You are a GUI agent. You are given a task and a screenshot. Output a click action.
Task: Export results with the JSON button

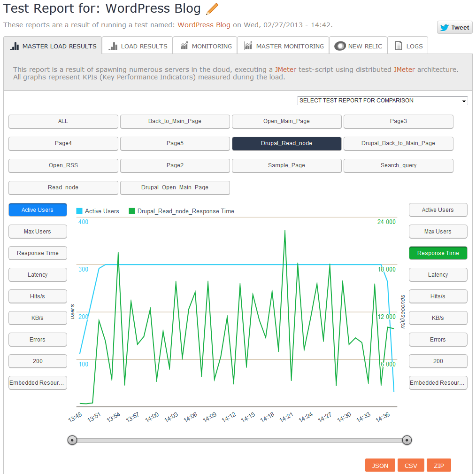(380, 466)
